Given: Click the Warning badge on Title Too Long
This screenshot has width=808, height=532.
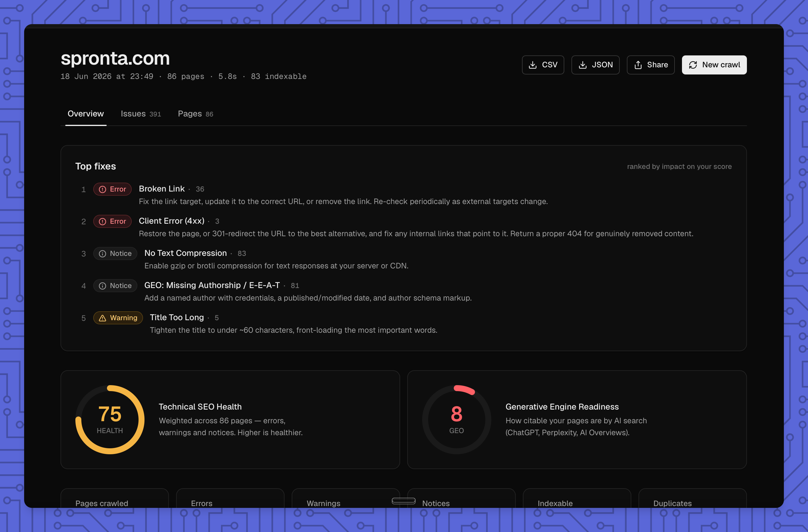Looking at the screenshot, I should point(118,318).
